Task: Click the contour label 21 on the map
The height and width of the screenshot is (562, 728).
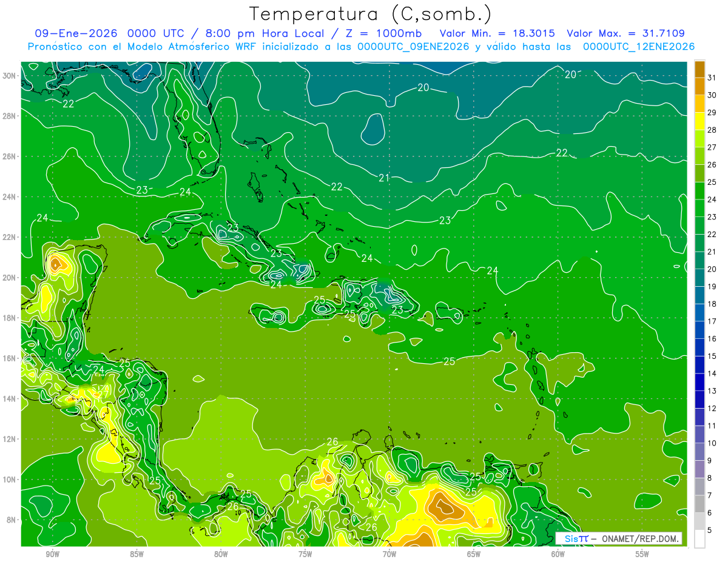Action: (384, 178)
